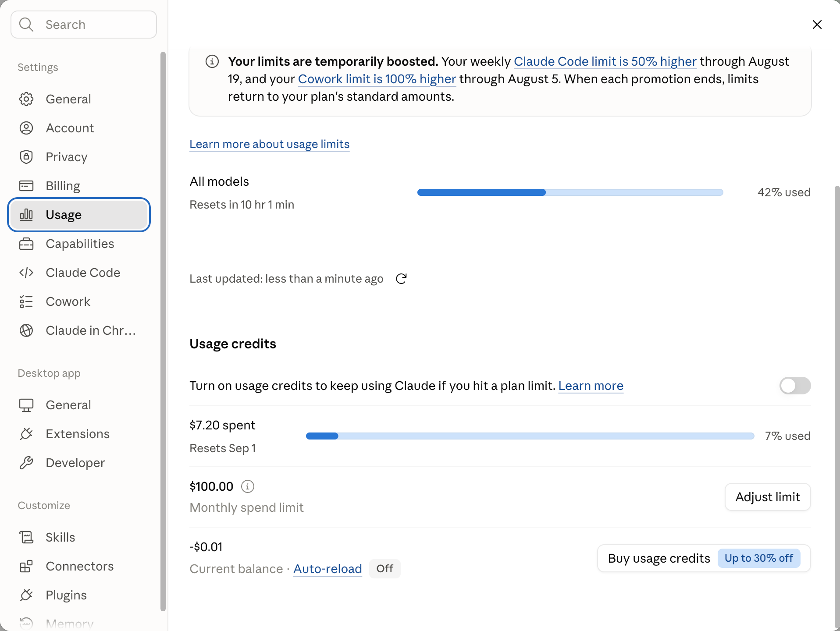Click the Adjust limit button
This screenshot has height=631, width=840.
(x=768, y=497)
